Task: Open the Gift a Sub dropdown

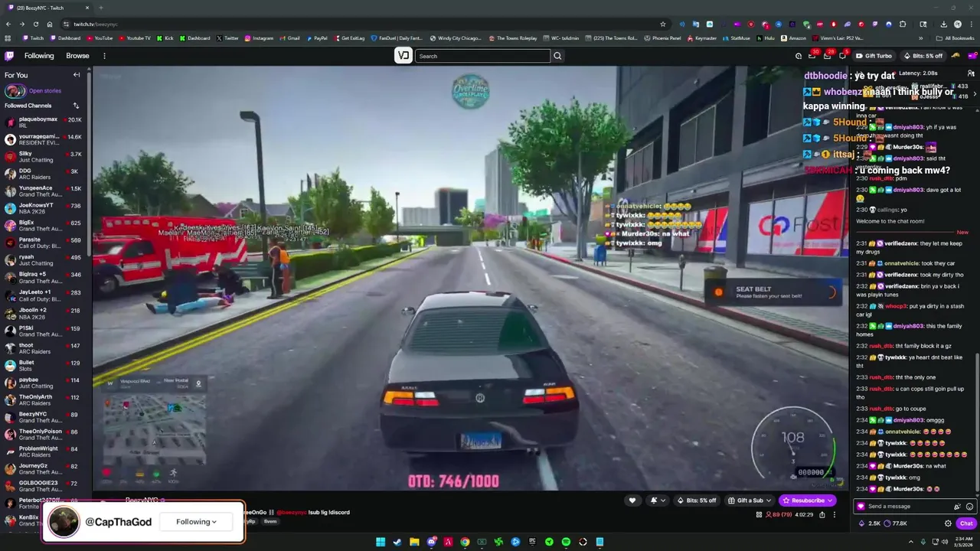Action: (749, 500)
